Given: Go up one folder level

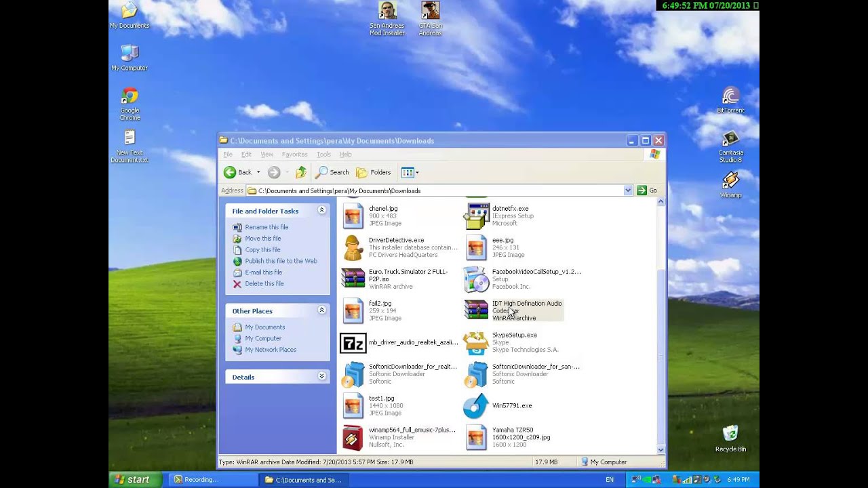Looking at the screenshot, I should [300, 172].
